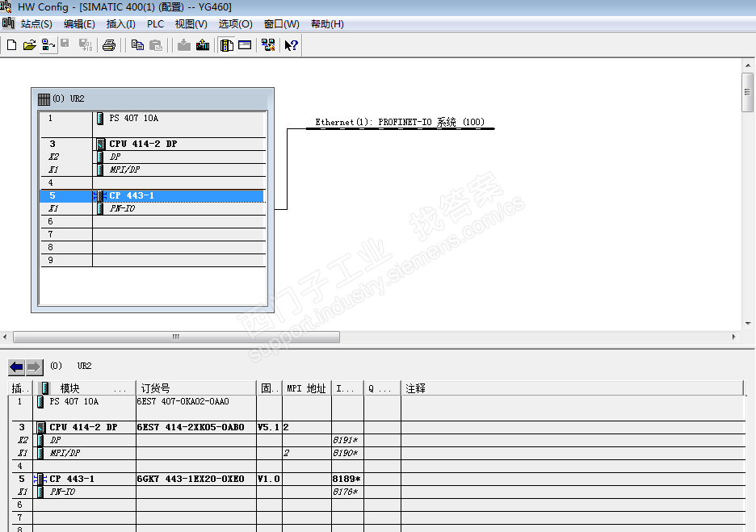This screenshot has width=756, height=532.
Task: Open the PLC menu
Action: click(x=155, y=23)
